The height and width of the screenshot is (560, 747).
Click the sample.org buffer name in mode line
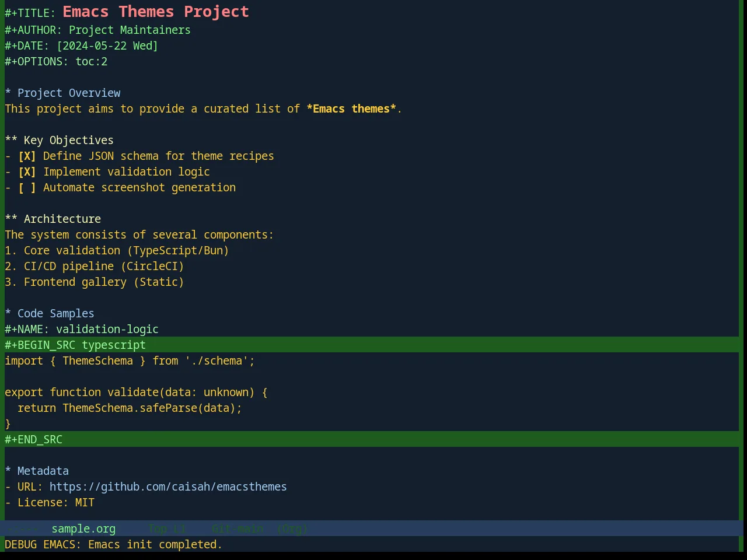pos(83,529)
